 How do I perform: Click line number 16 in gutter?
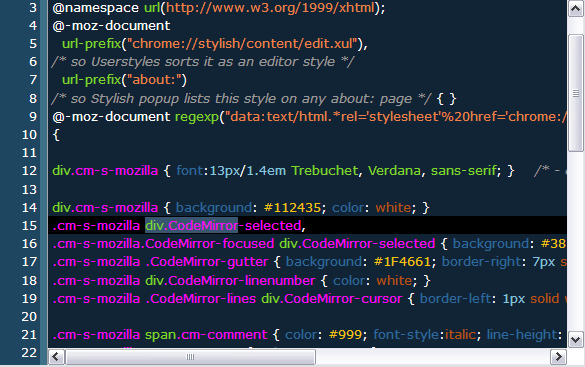click(29, 244)
